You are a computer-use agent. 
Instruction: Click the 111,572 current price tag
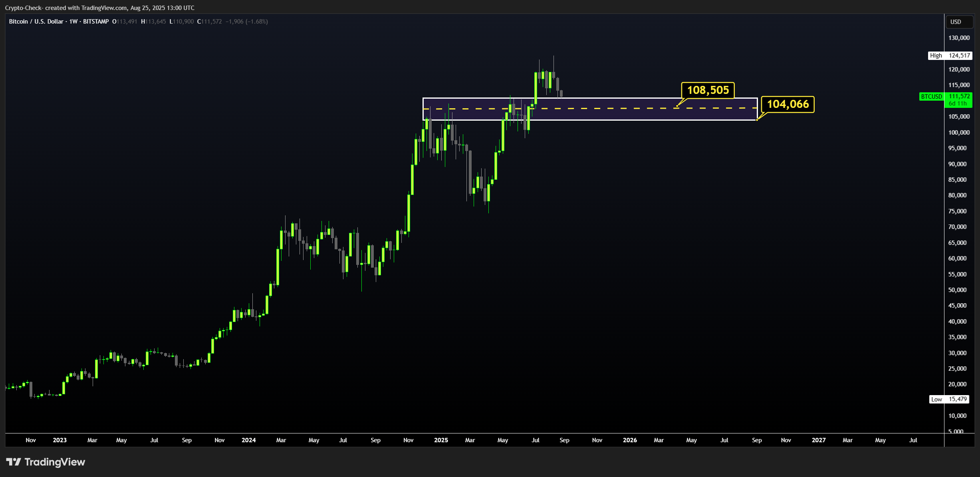(959, 96)
